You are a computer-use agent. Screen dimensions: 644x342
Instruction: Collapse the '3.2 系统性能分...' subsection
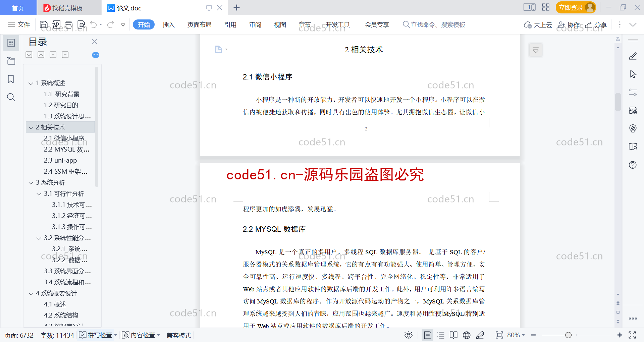39,238
